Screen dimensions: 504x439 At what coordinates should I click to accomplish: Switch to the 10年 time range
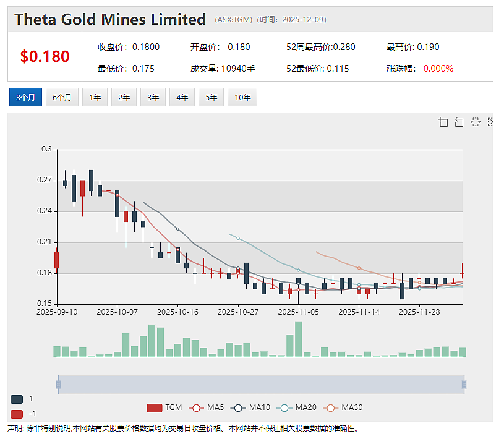[242, 97]
